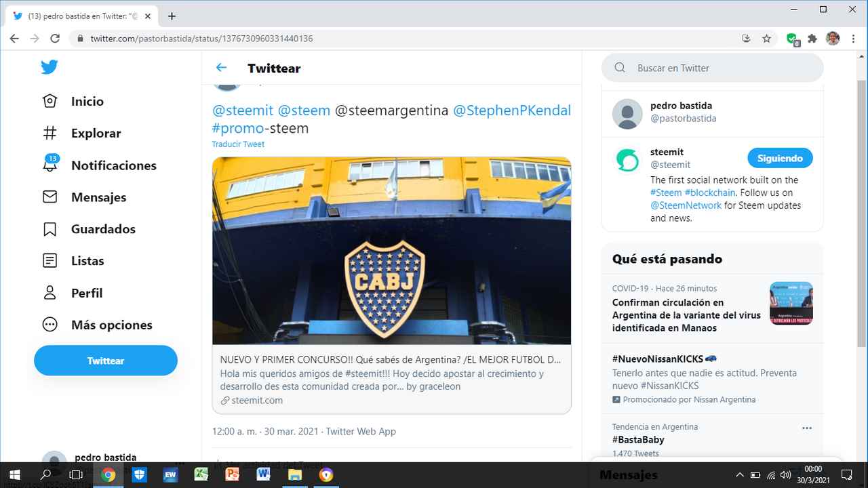Click the @steemit mention in tweet
The width and height of the screenshot is (868, 488).
pyautogui.click(x=242, y=110)
